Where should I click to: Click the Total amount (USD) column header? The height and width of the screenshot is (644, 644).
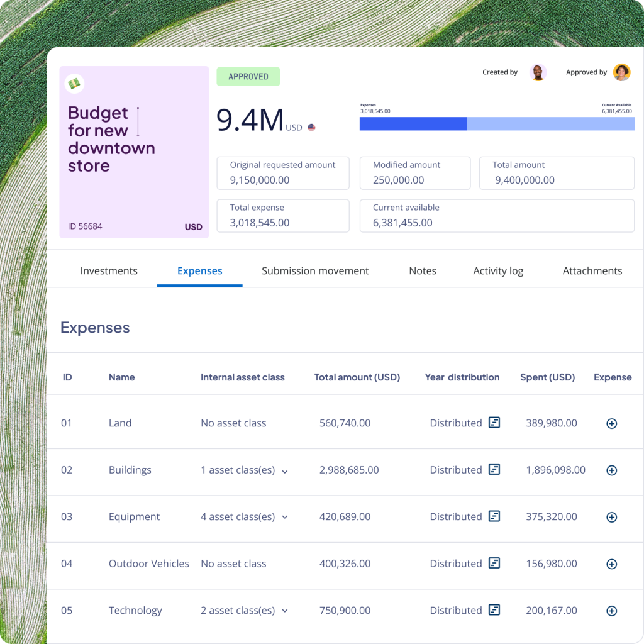tap(357, 377)
